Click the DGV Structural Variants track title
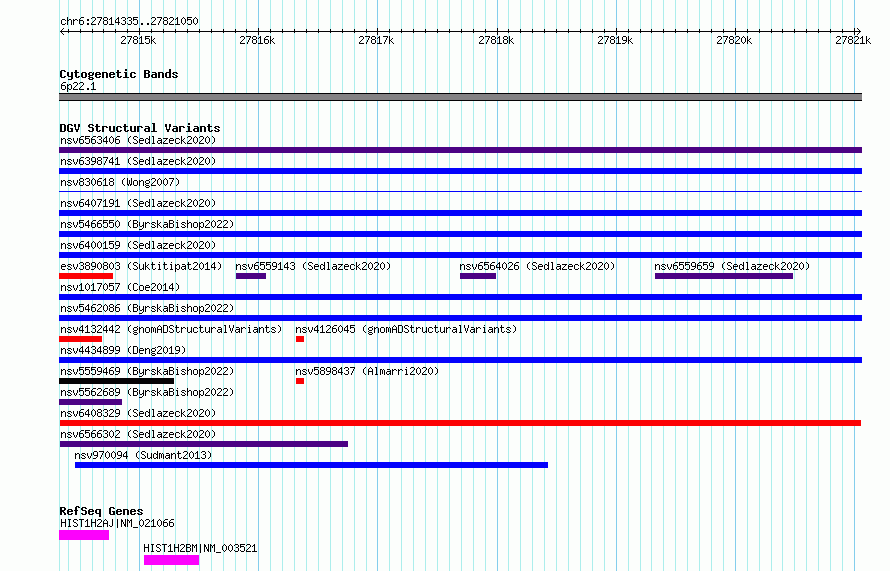Viewport: 890px width, 571px height. pos(140,128)
